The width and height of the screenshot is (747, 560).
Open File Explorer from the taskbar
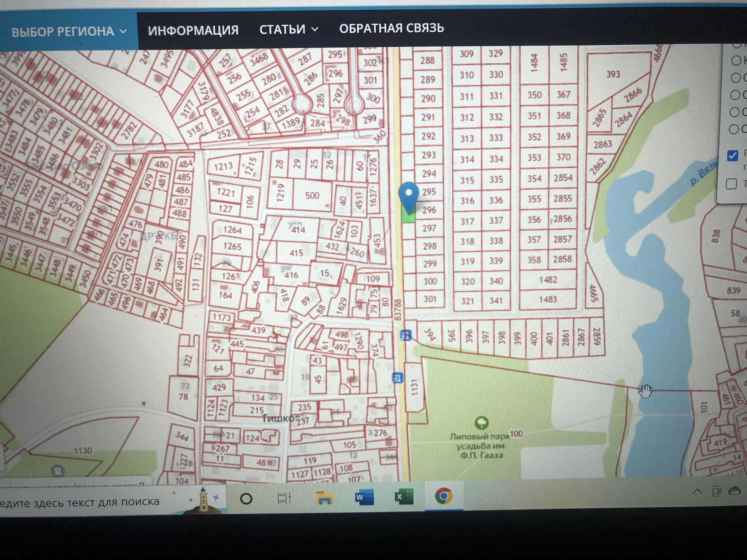[324, 498]
